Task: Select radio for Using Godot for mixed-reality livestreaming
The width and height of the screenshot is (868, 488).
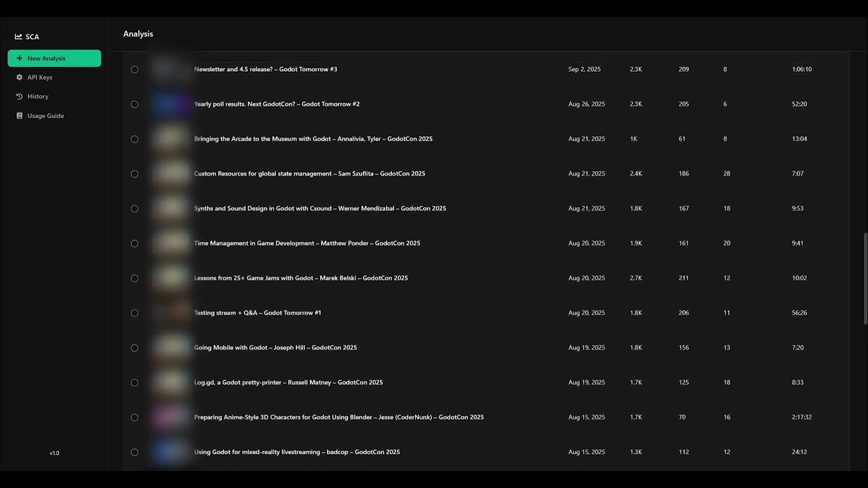Action: pos(134,452)
